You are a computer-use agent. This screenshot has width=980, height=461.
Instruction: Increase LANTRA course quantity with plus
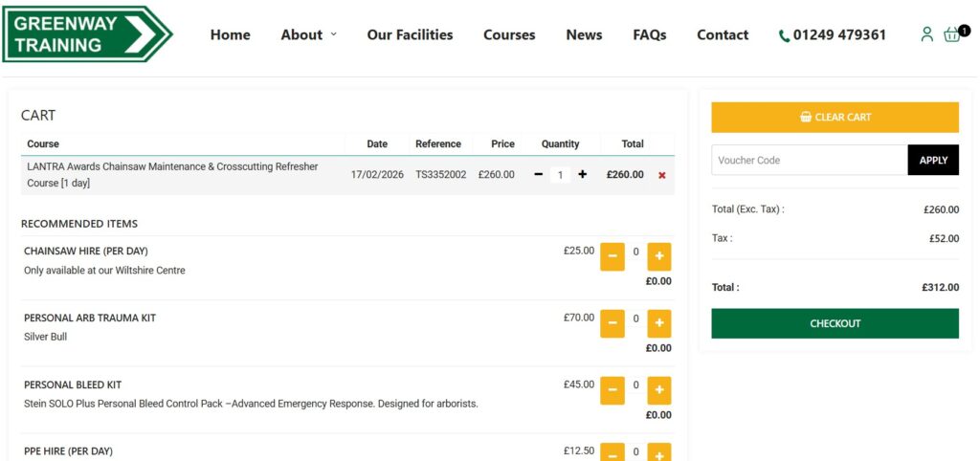583,175
